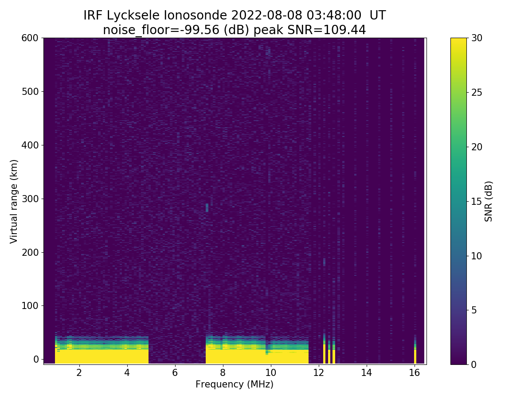Click the 6 tick label on the frequency axis
Screen dimensions: 532x399
pyautogui.click(x=175, y=372)
